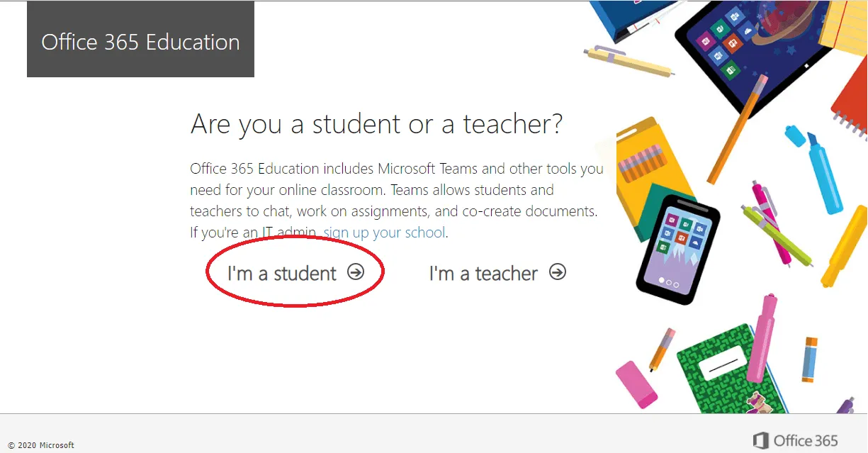Click the green composition notebook illustration

730,372
